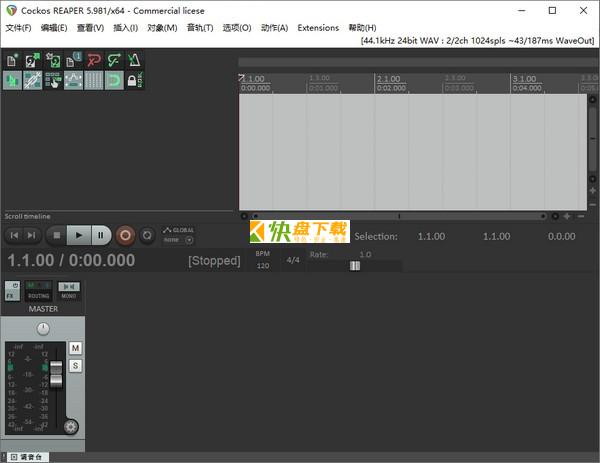Toggle snapping magnet button

[x=114, y=80]
